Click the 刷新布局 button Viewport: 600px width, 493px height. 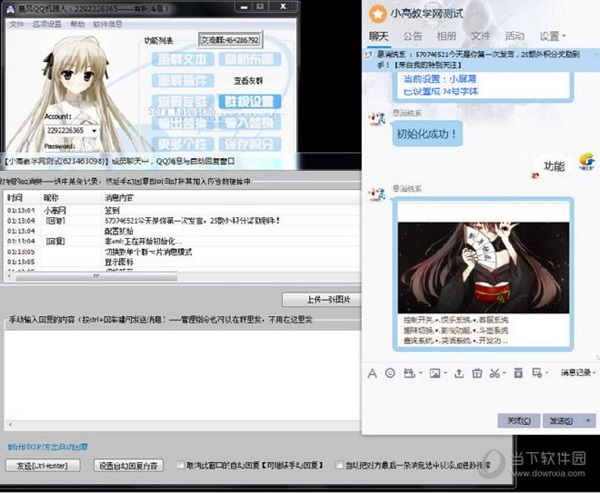[250, 59]
